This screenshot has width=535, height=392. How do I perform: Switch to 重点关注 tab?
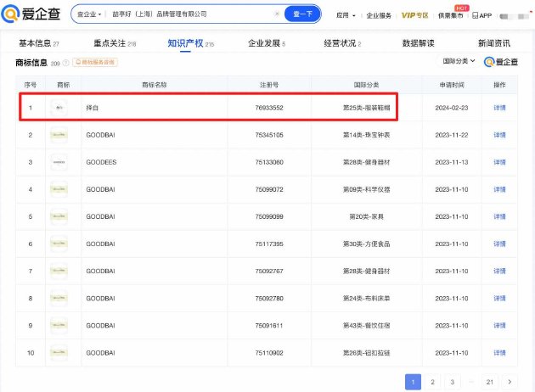click(115, 43)
